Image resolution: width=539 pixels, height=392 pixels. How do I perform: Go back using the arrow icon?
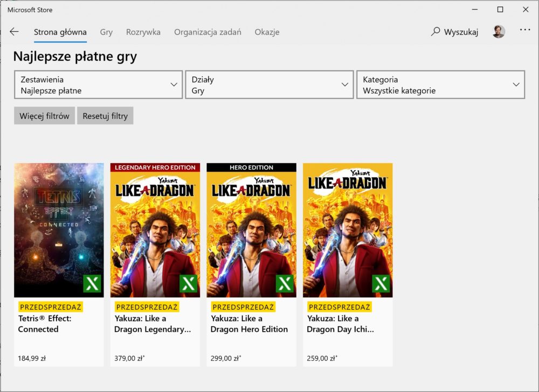pos(14,32)
